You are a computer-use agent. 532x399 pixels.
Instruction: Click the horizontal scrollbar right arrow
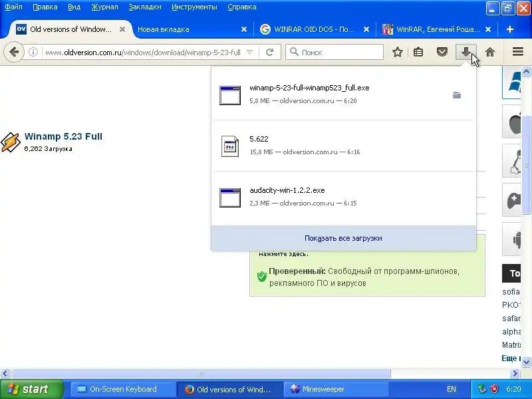515,374
